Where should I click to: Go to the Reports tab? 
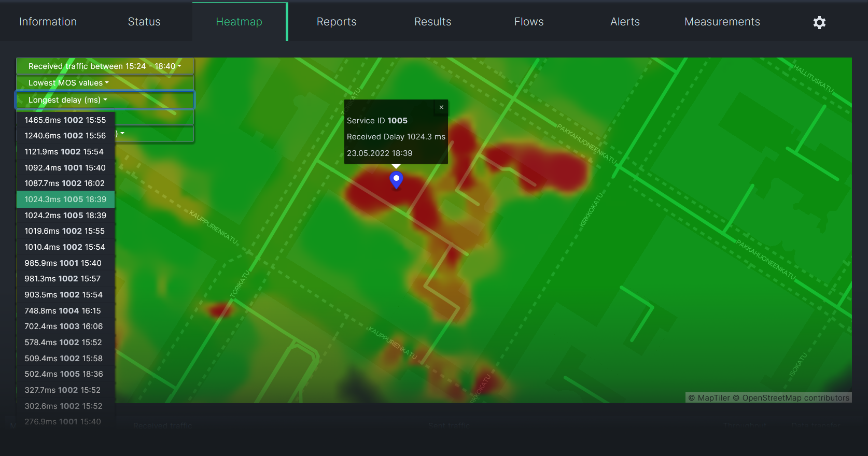click(337, 22)
